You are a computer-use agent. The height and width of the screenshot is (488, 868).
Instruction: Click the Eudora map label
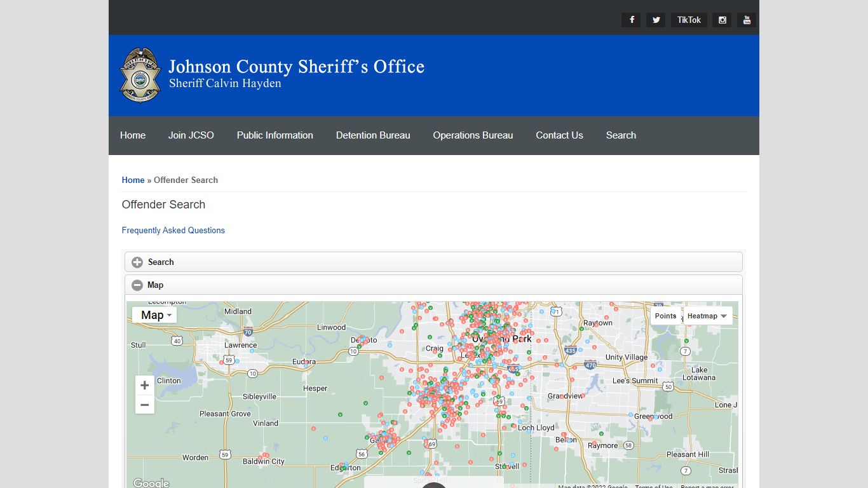pyautogui.click(x=302, y=362)
